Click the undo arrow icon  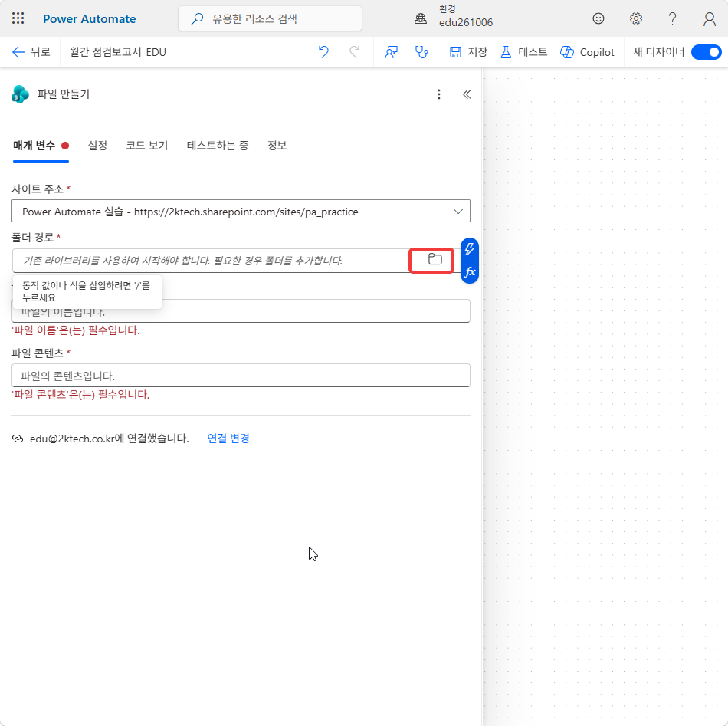323,52
